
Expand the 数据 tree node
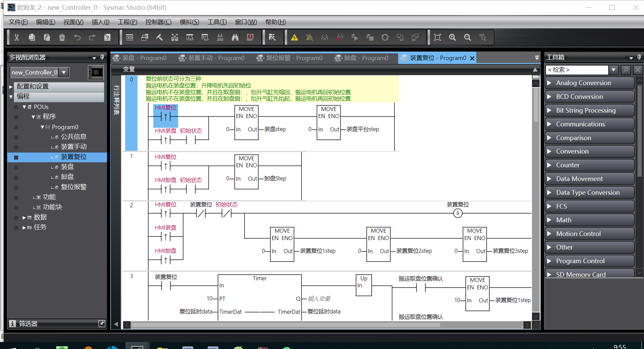pos(24,218)
